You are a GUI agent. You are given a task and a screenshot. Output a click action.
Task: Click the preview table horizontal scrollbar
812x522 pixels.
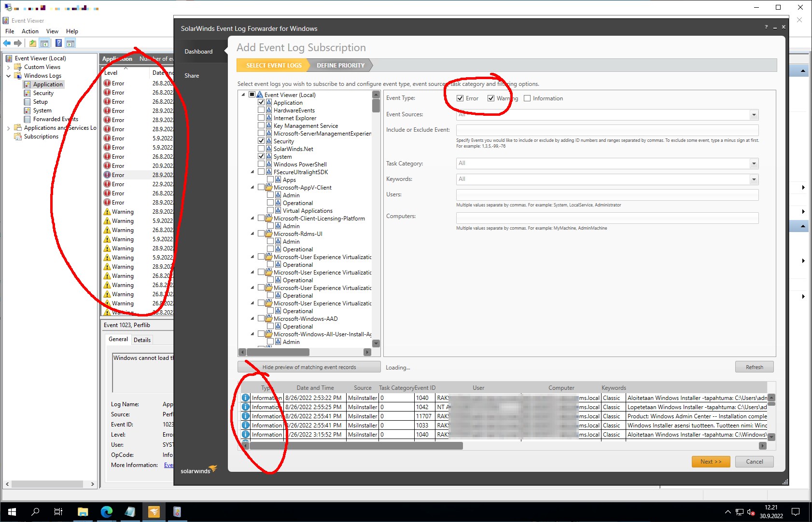[x=356, y=446]
